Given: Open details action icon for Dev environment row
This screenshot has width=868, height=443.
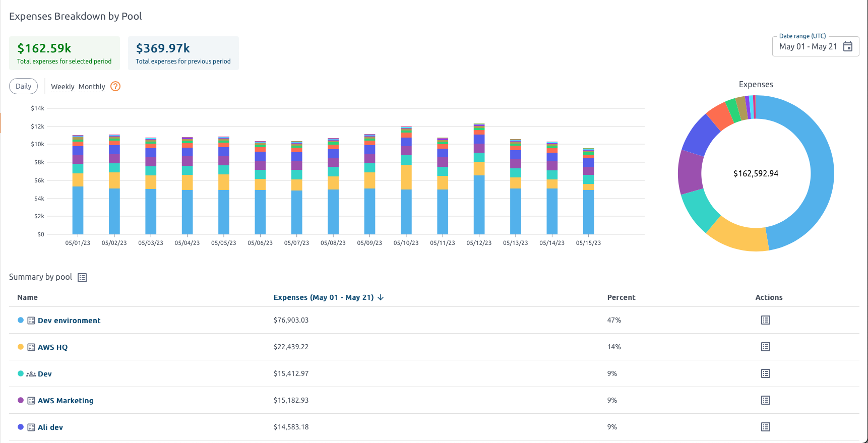Looking at the screenshot, I should (x=765, y=320).
